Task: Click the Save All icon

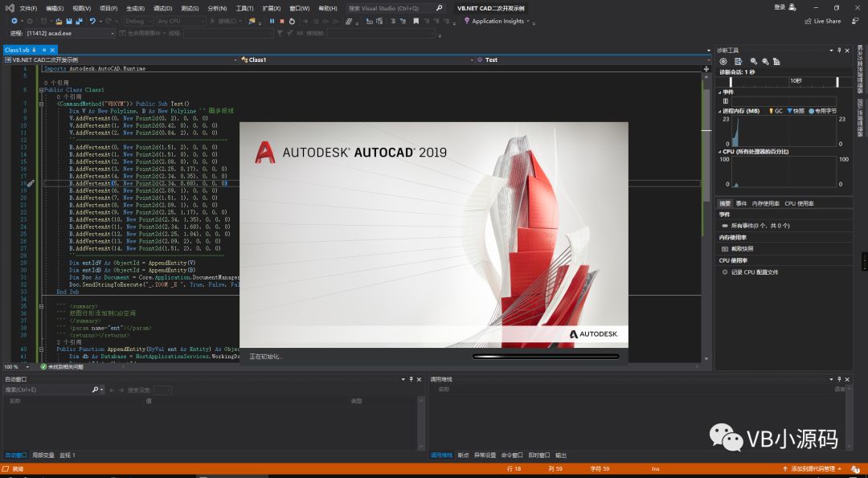Action: point(79,21)
